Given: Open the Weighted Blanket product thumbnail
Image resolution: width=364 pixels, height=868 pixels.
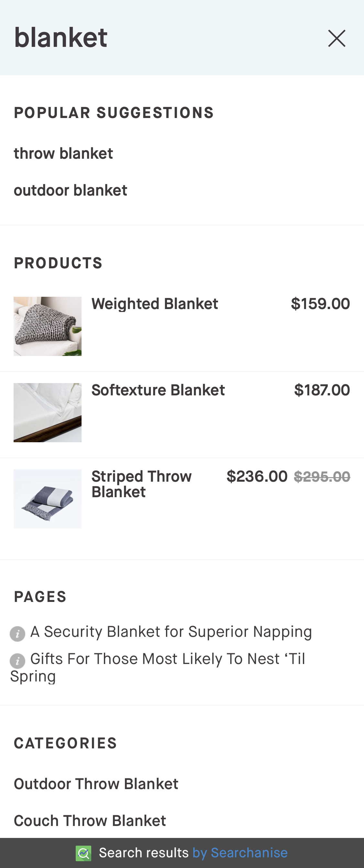Looking at the screenshot, I should [48, 326].
